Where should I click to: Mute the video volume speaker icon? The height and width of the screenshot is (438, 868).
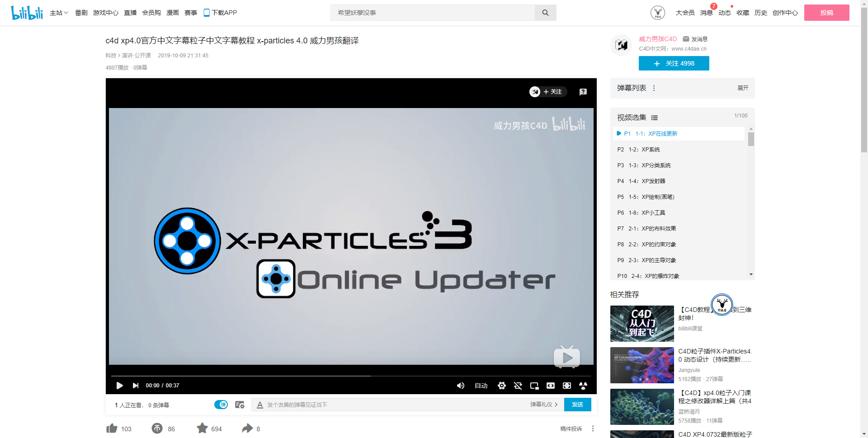point(460,386)
